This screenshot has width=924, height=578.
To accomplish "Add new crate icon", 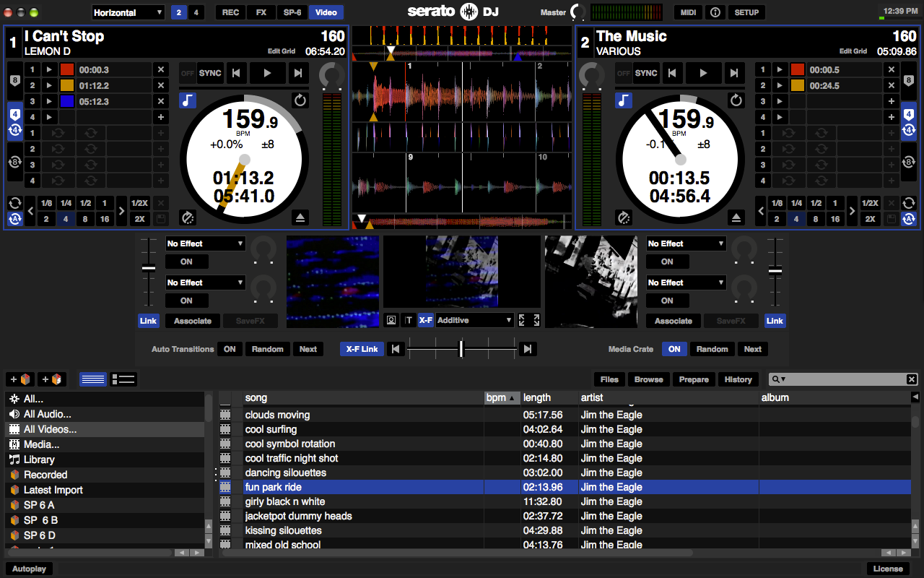I will 20,379.
